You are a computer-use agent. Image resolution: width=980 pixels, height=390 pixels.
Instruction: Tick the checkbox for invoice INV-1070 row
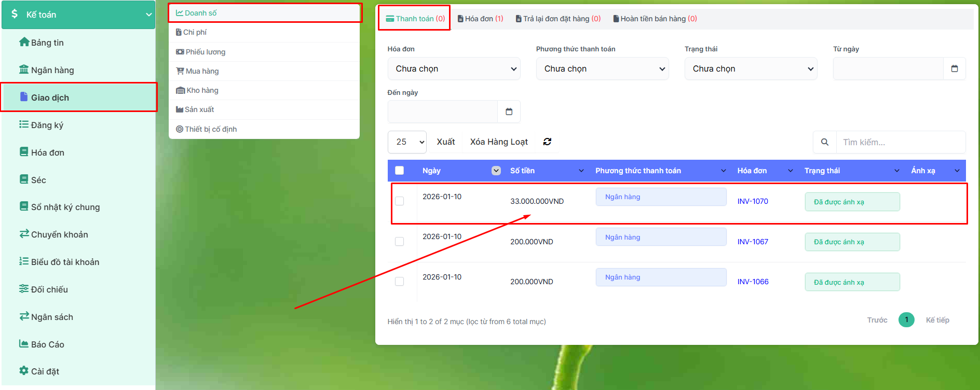(x=399, y=201)
